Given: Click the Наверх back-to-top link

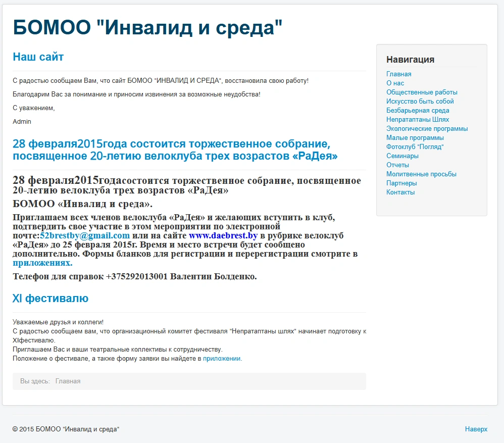Looking at the screenshot, I should click(x=476, y=429).
